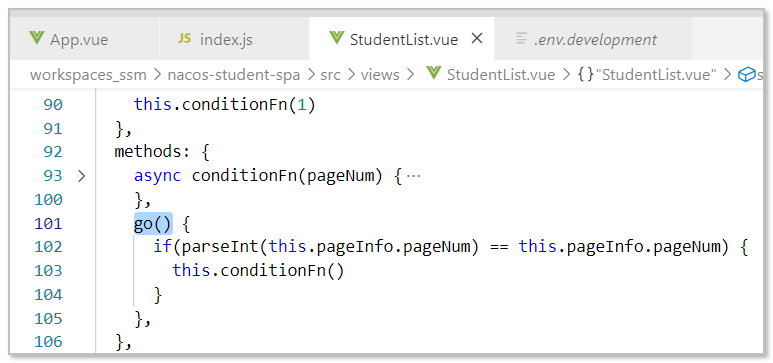This screenshot has height=363, width=773.
Task: Click line number 91
Action: coord(53,128)
